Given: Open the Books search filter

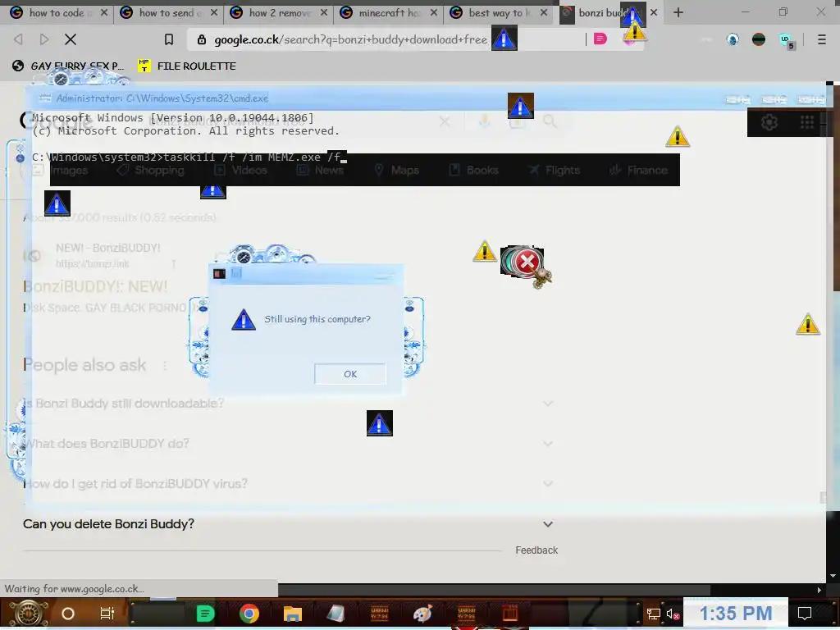Looking at the screenshot, I should pos(474,171).
